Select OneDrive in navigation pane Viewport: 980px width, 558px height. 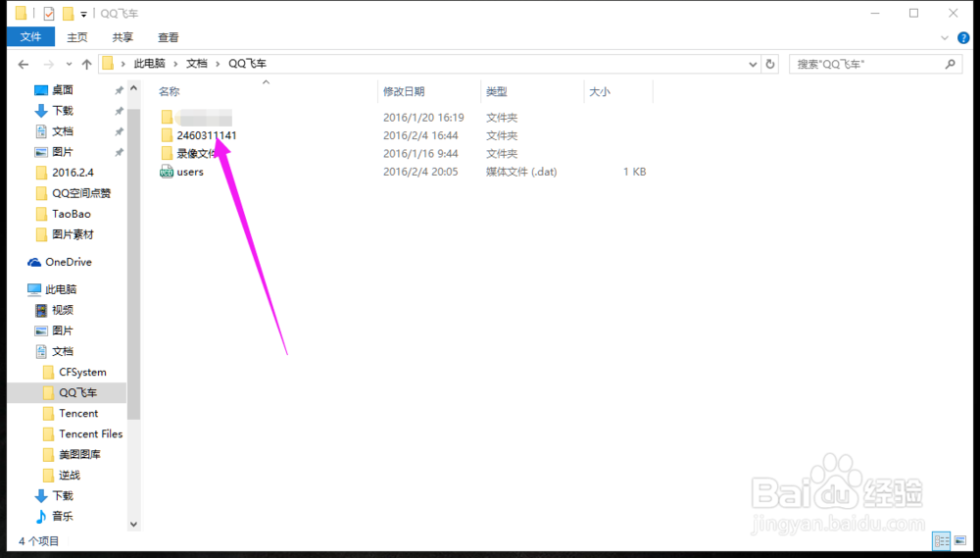pyautogui.click(x=69, y=262)
